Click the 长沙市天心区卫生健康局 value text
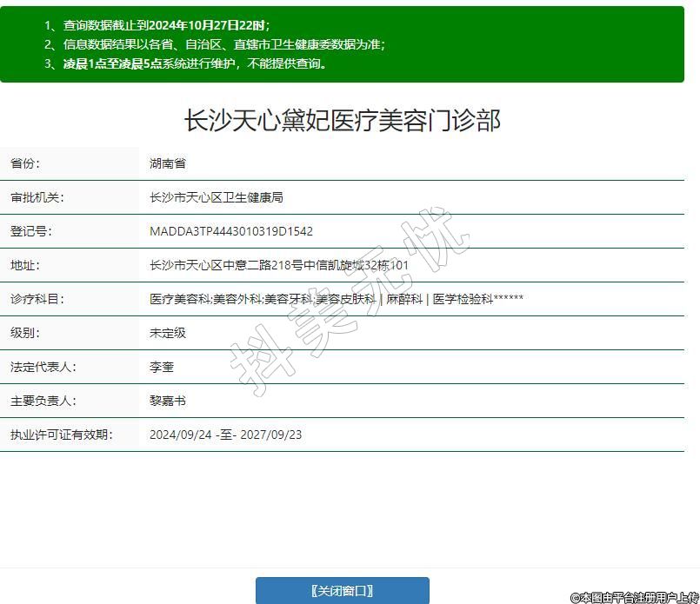Image resolution: width=700 pixels, height=604 pixels. 217,197
